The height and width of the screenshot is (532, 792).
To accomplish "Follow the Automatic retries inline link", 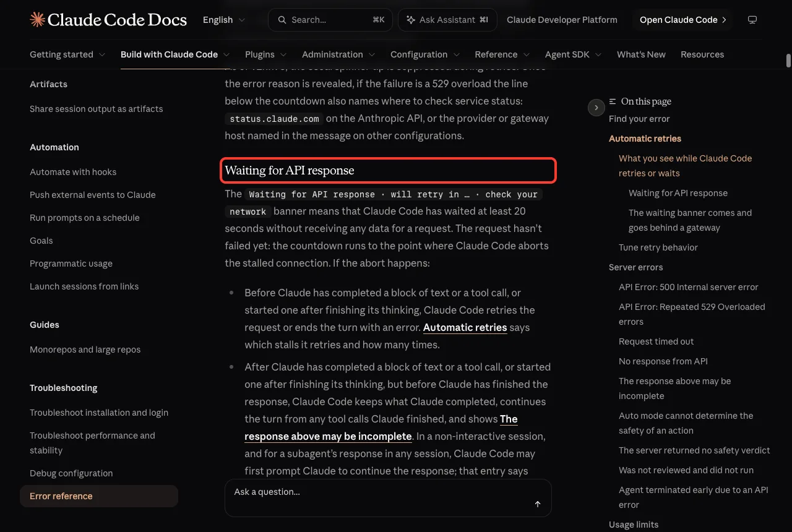I will (465, 327).
